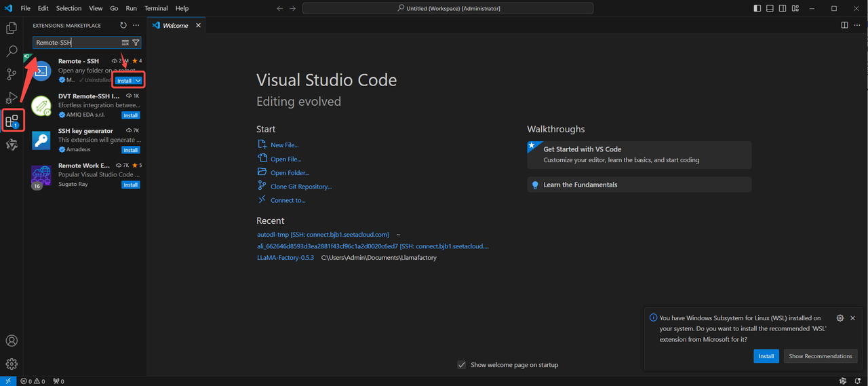Open notification settings gear dropdown
Image resolution: width=868 pixels, height=386 pixels.
(x=840, y=318)
